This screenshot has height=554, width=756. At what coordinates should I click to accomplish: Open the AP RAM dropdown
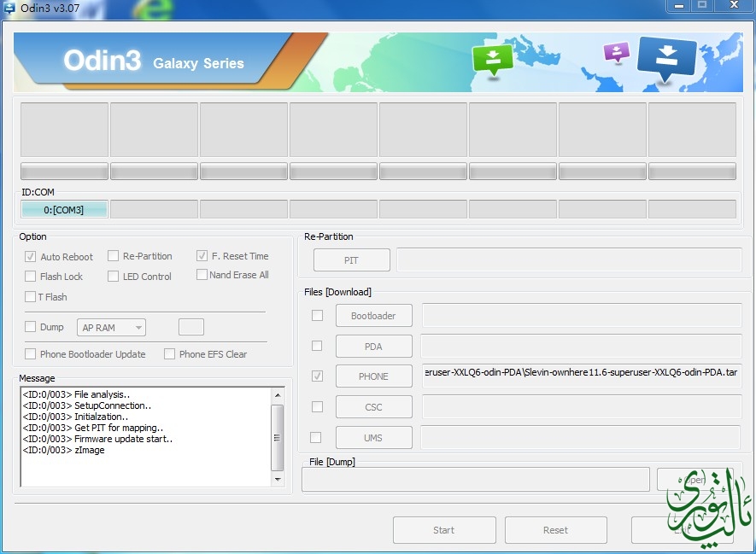(111, 328)
